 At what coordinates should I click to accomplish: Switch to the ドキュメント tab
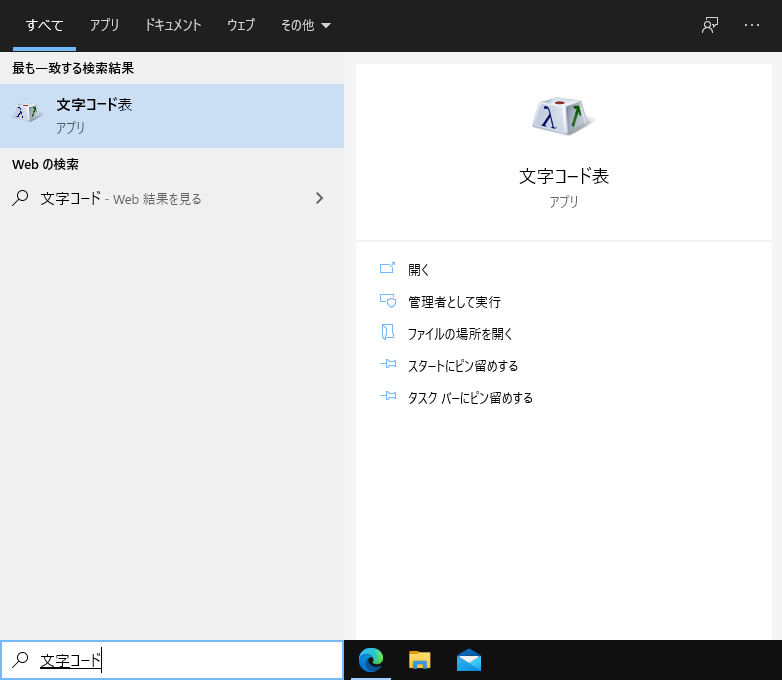[x=173, y=25]
